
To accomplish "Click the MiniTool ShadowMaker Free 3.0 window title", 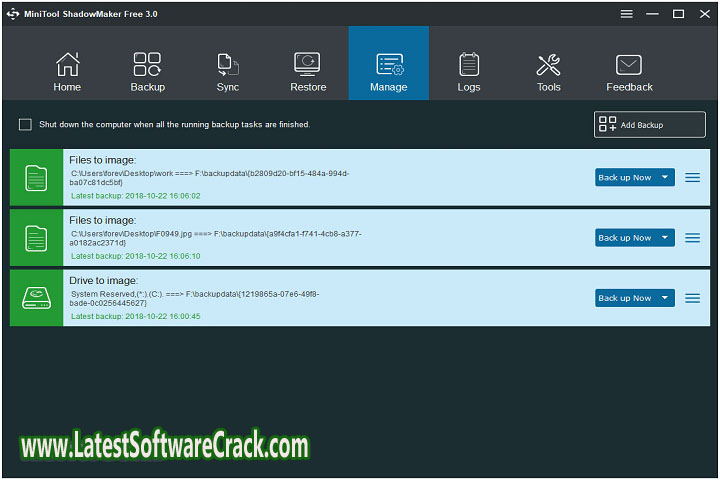I will click(x=90, y=14).
